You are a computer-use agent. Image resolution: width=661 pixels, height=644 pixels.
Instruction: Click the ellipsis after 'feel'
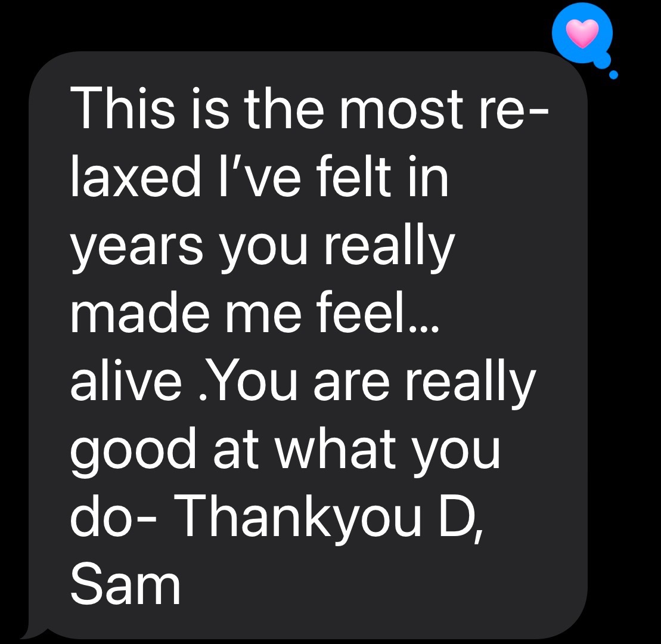click(x=425, y=327)
